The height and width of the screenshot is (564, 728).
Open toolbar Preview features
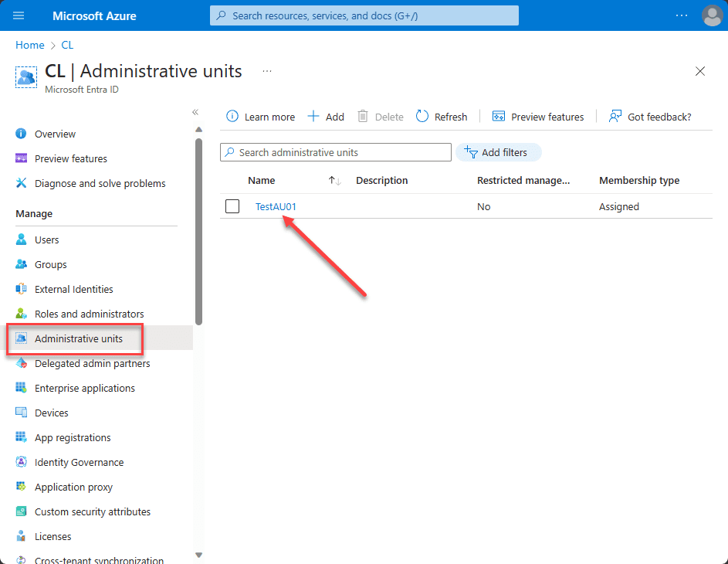click(x=537, y=117)
